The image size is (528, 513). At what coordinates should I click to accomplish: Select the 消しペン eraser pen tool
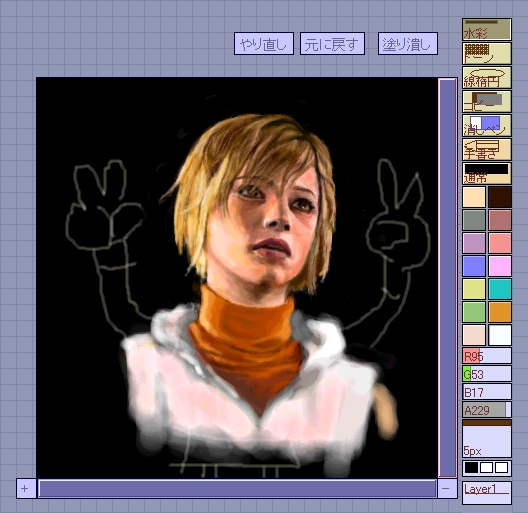[x=487, y=125]
